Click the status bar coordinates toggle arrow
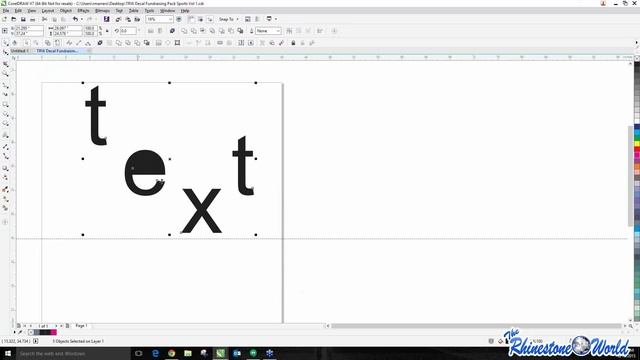 (x=36, y=341)
